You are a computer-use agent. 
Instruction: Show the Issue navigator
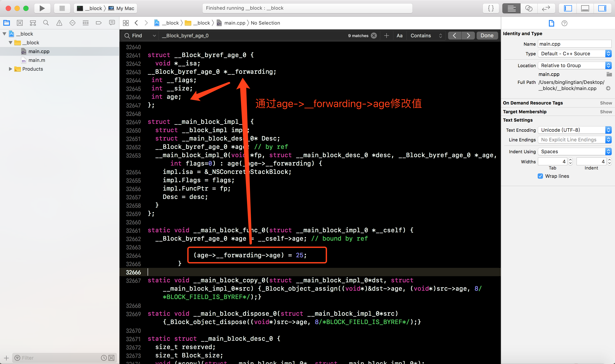pos(59,23)
